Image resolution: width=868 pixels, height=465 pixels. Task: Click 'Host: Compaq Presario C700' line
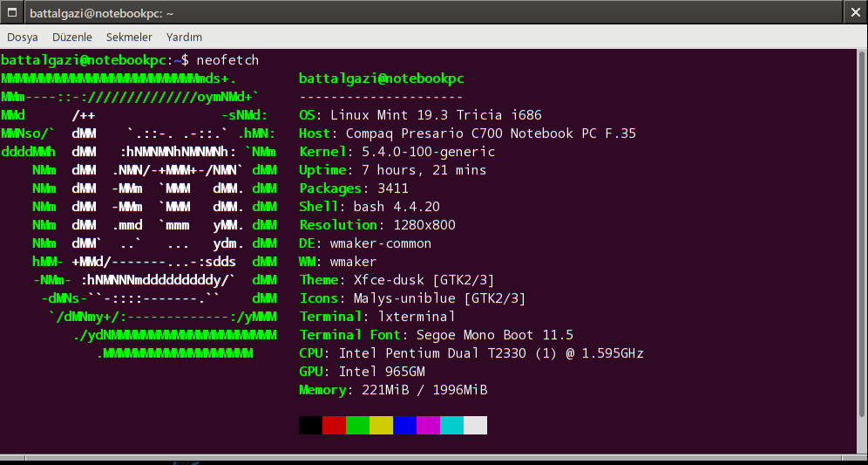point(467,133)
